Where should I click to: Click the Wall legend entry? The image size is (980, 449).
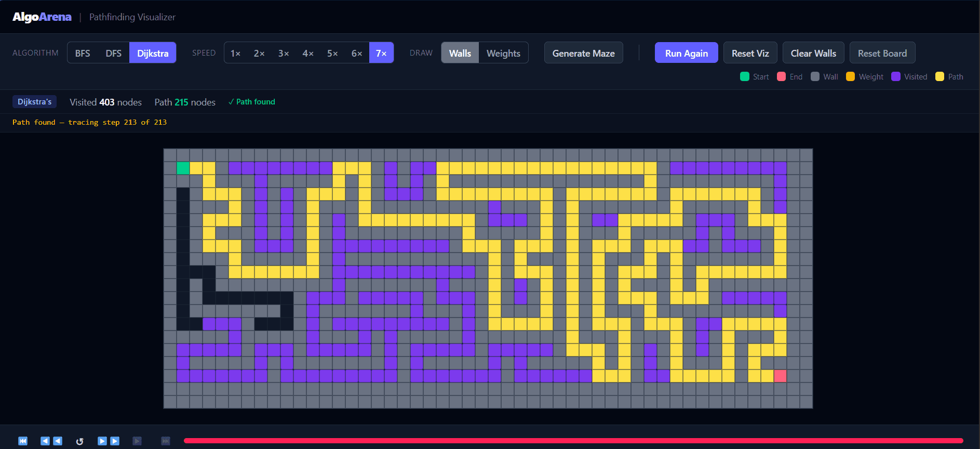pyautogui.click(x=824, y=76)
